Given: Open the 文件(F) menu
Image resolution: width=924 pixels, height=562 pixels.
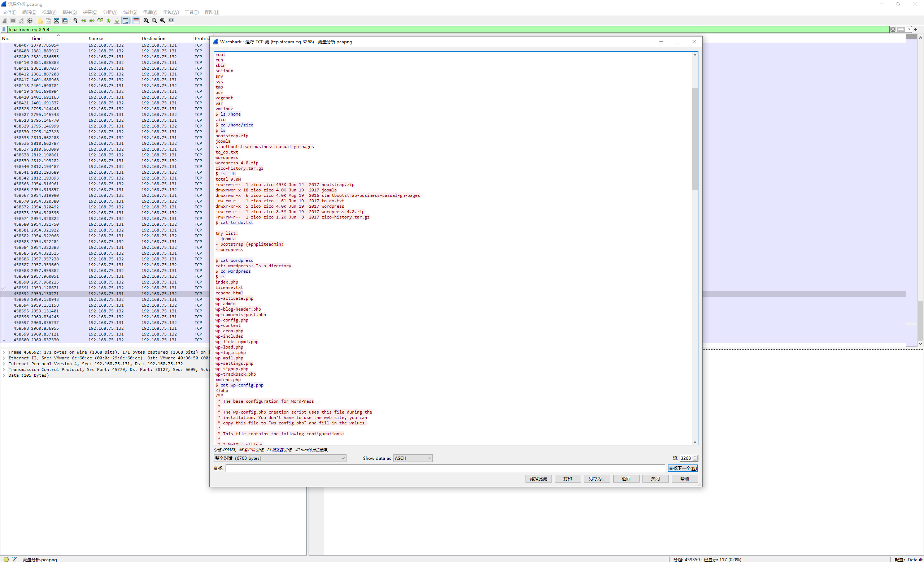Looking at the screenshot, I should tap(10, 12).
